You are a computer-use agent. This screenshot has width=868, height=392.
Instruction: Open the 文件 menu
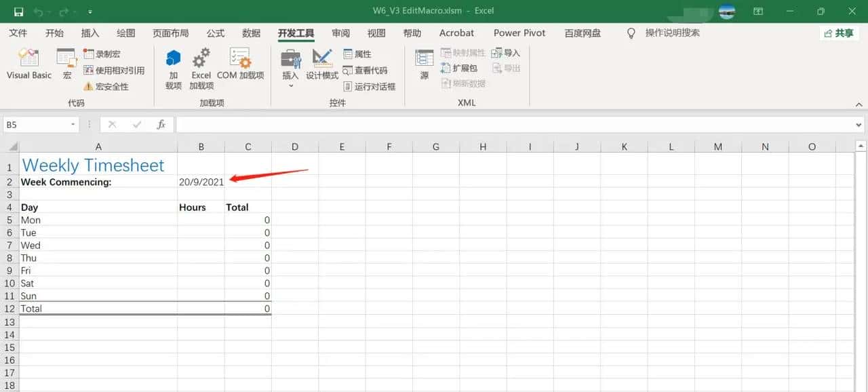click(18, 33)
